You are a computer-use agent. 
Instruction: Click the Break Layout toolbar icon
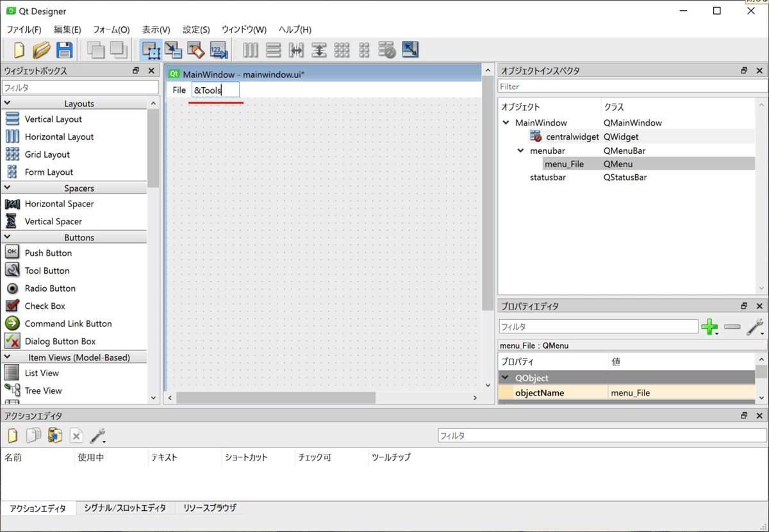point(387,50)
